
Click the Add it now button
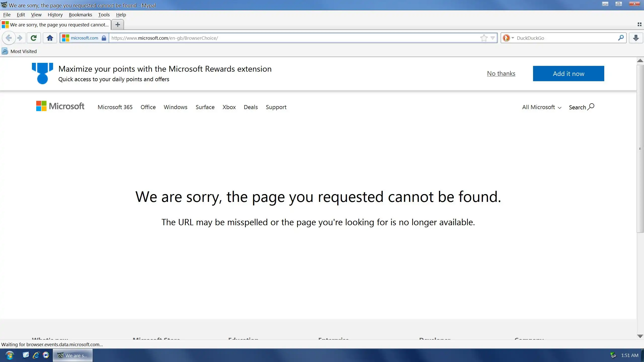coord(568,73)
